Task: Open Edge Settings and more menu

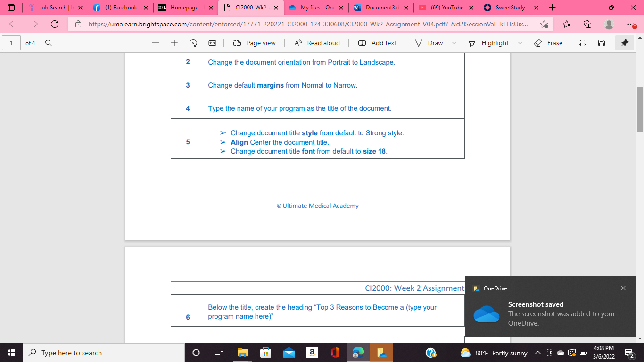Action: click(631, 24)
